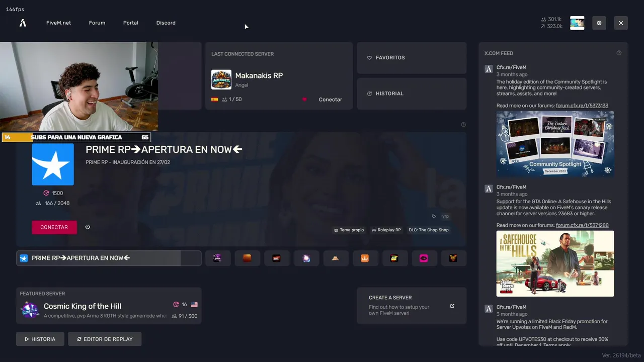
Task: Open the Portal menu link
Action: tap(131, 23)
